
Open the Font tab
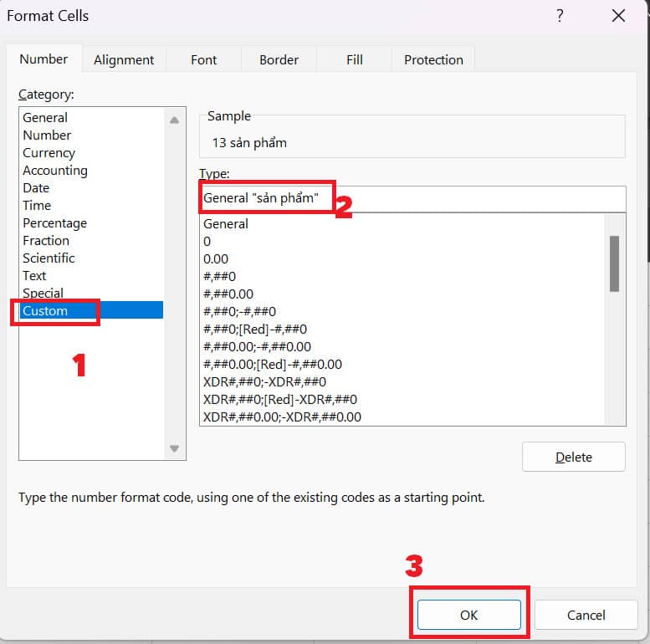coord(203,60)
